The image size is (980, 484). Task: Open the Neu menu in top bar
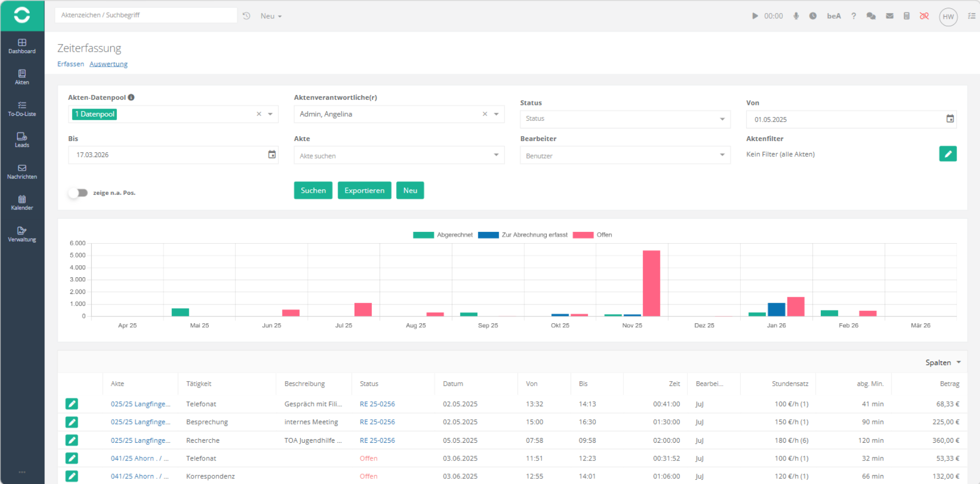[x=270, y=16]
